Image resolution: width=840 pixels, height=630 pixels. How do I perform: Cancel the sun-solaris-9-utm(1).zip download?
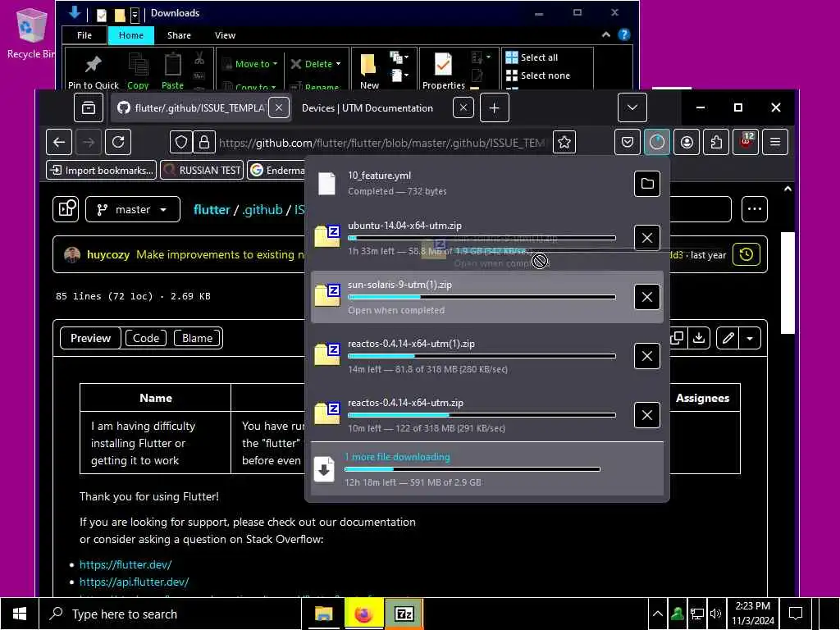pyautogui.click(x=646, y=297)
